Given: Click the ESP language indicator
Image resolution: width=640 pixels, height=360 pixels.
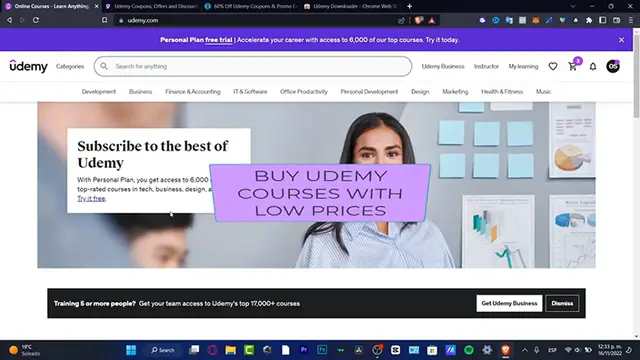Looking at the screenshot, I should click(552, 350).
